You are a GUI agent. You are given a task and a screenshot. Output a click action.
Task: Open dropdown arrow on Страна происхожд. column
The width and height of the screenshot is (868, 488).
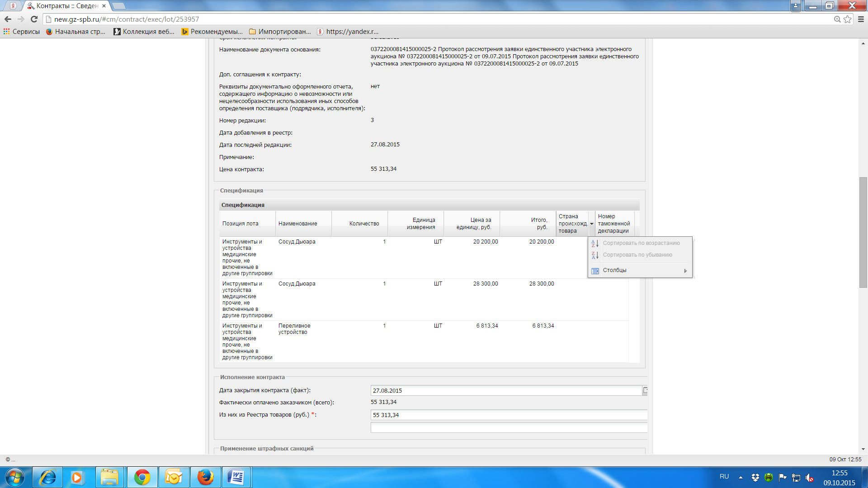591,224
